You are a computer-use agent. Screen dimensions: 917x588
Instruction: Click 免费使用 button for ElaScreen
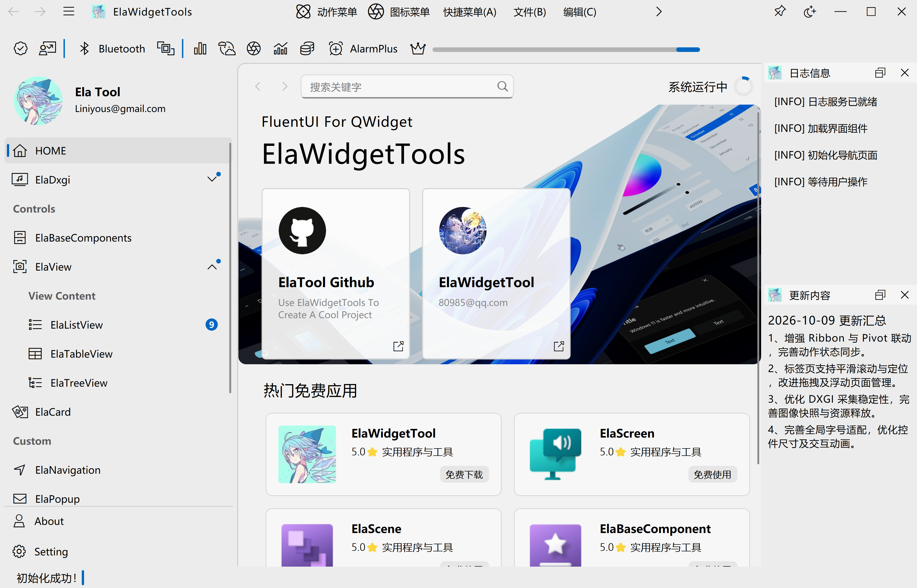point(713,474)
